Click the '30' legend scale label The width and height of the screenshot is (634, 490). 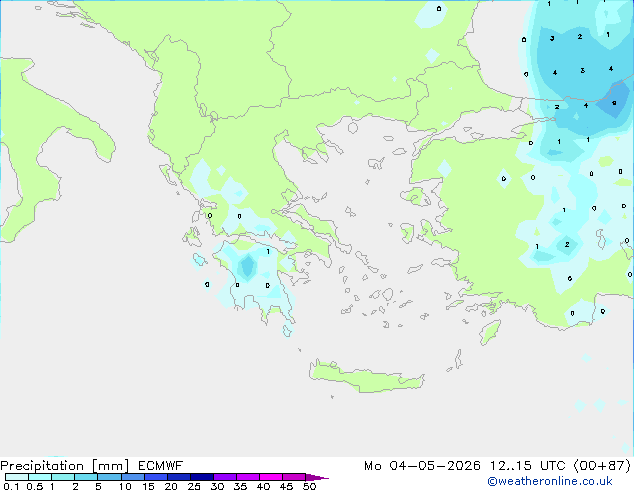click(x=217, y=486)
